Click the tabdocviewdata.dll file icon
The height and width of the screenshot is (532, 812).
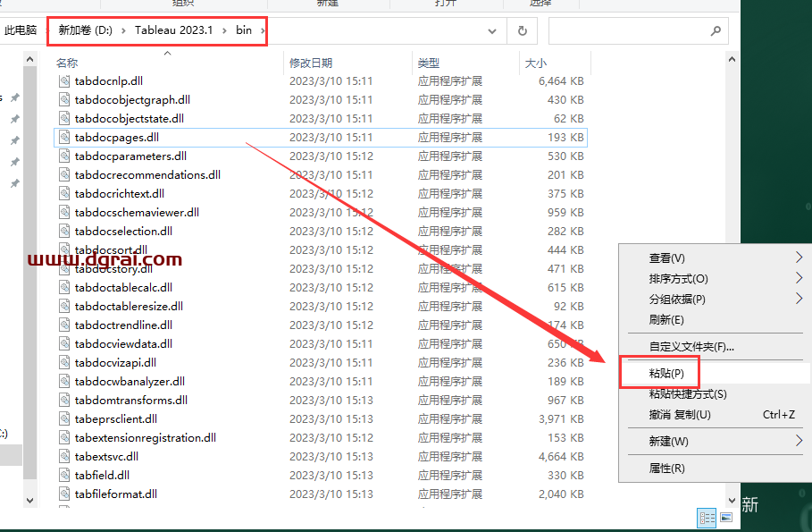click(x=64, y=343)
